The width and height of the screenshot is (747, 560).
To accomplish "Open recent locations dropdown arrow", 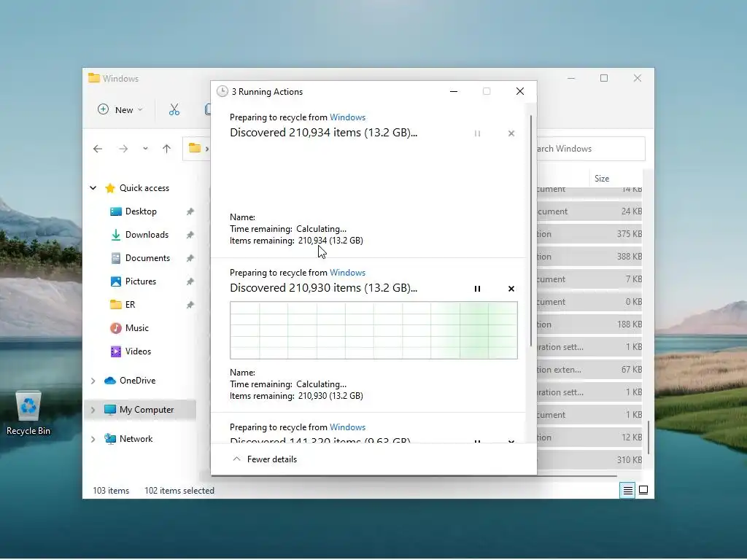I will tap(145, 149).
